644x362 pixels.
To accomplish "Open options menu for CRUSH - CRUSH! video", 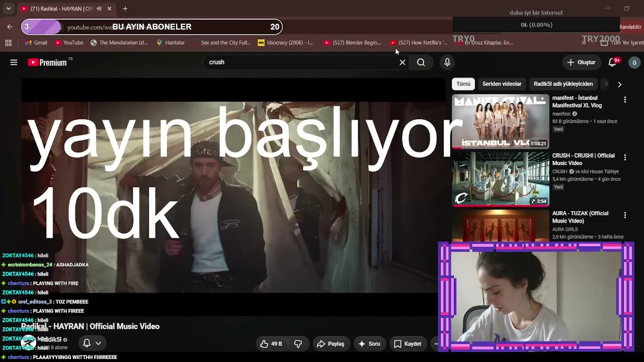I will pos(625,157).
